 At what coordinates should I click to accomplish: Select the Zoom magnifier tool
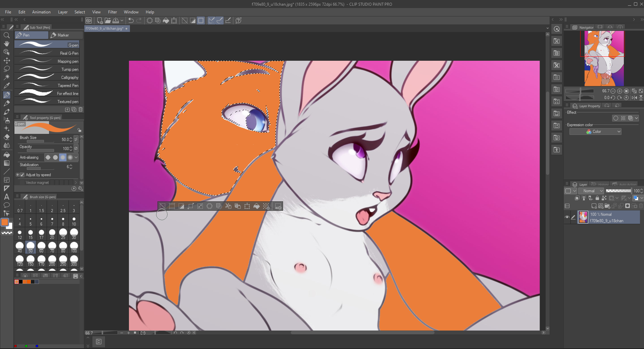tap(7, 35)
